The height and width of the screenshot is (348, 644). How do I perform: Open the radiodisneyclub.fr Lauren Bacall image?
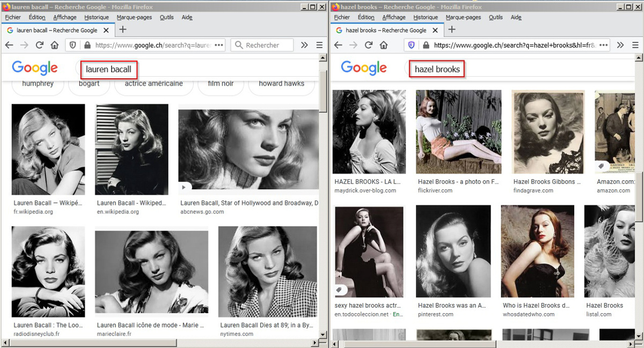click(48, 272)
